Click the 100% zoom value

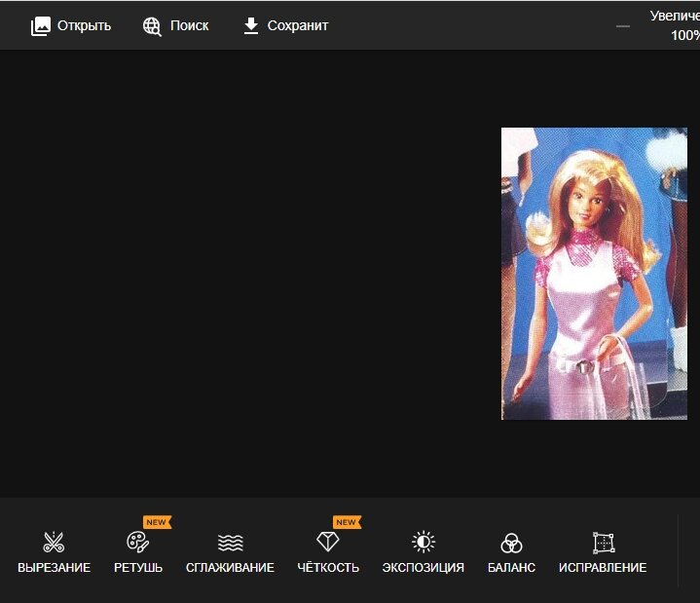[x=685, y=35]
